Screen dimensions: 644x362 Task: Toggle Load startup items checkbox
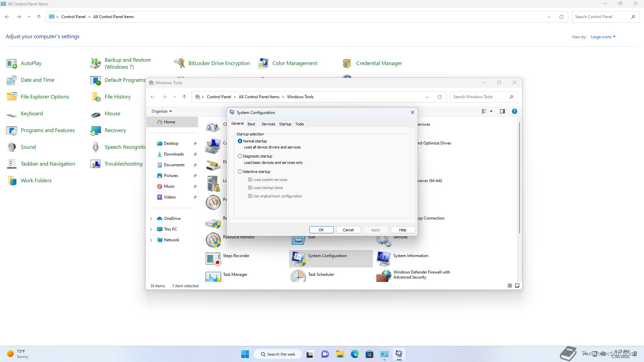(x=250, y=188)
